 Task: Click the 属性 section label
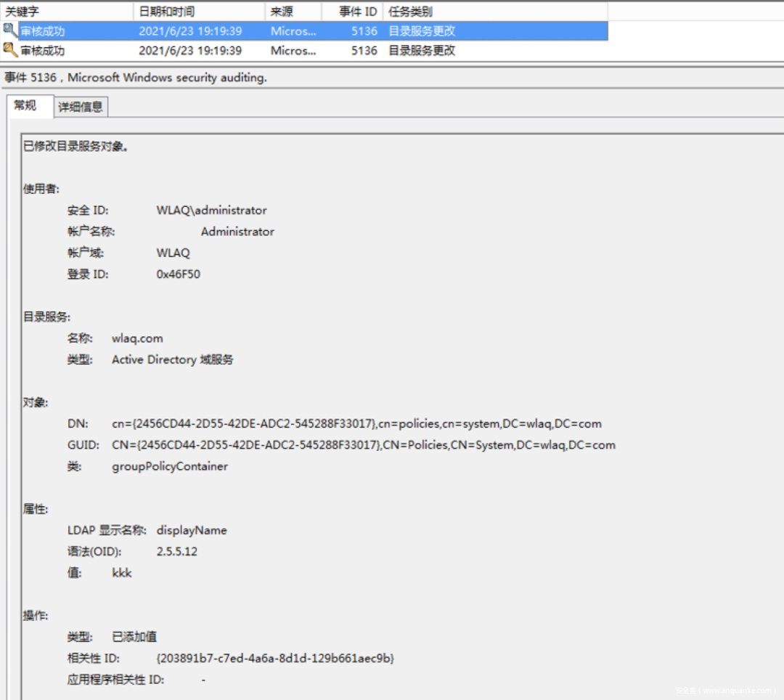click(36, 509)
